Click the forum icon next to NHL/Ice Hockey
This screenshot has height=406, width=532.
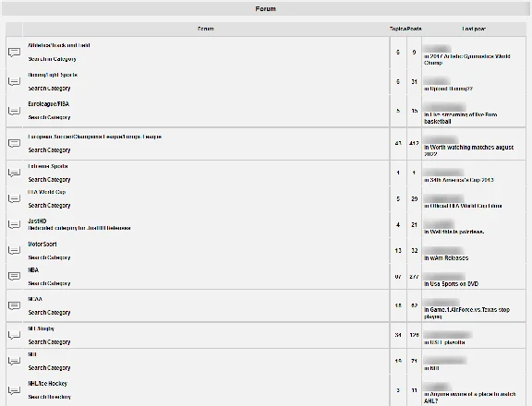coord(14,390)
